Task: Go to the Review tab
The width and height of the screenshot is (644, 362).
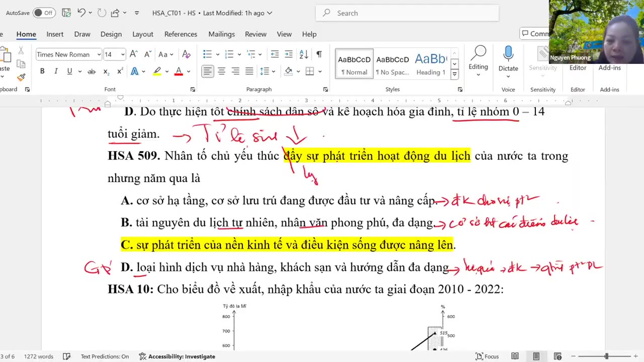Action: [256, 34]
